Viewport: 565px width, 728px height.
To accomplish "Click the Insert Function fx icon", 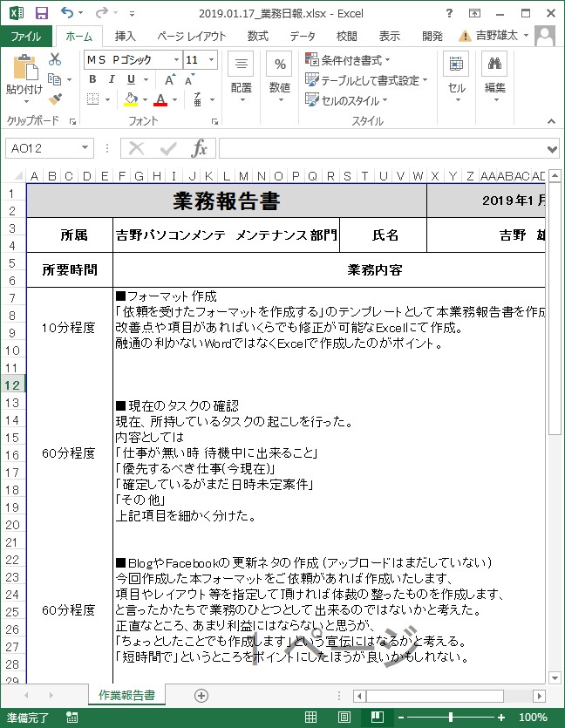I will (199, 148).
